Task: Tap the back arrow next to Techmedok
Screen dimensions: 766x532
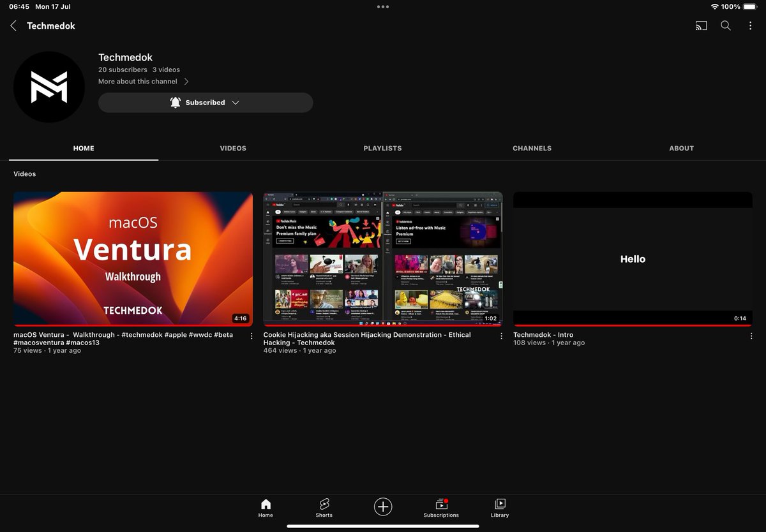Action: click(x=13, y=26)
